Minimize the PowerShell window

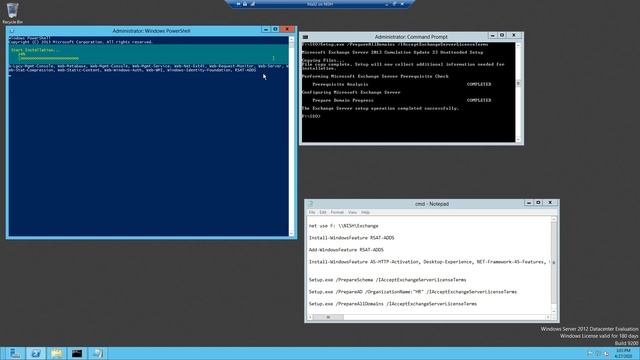point(266,29)
